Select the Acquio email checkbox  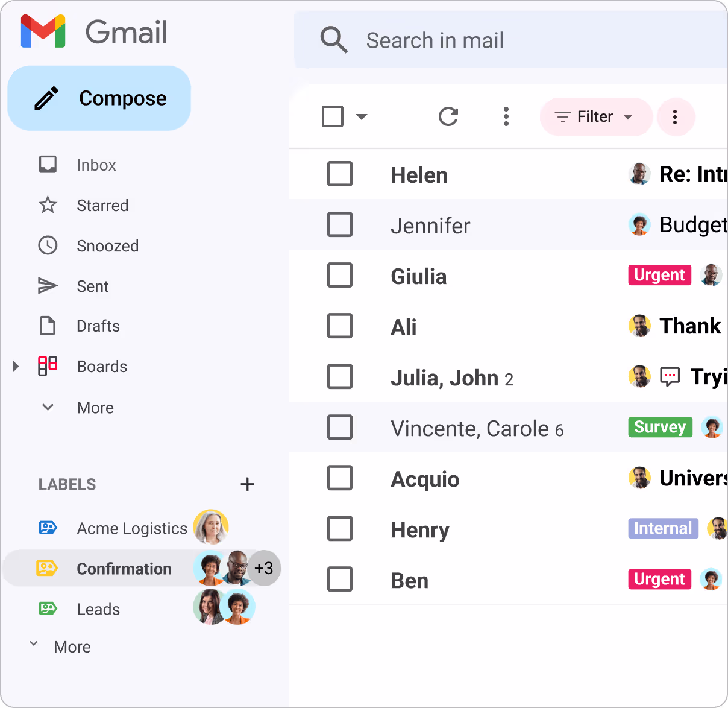pyautogui.click(x=340, y=478)
